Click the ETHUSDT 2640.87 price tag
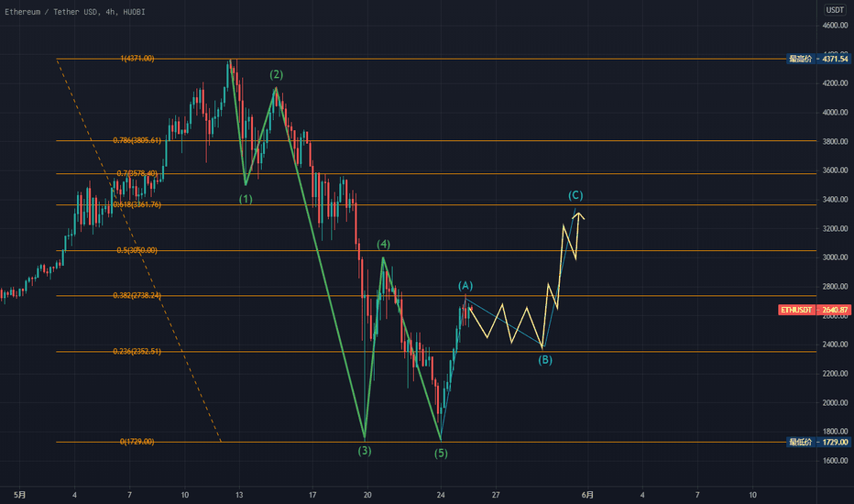 [x=815, y=310]
